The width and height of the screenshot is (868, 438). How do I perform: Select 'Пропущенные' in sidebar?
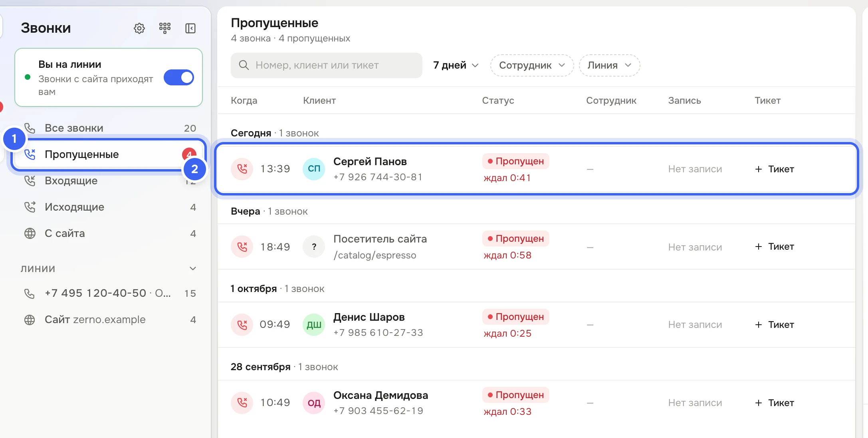[x=109, y=154]
